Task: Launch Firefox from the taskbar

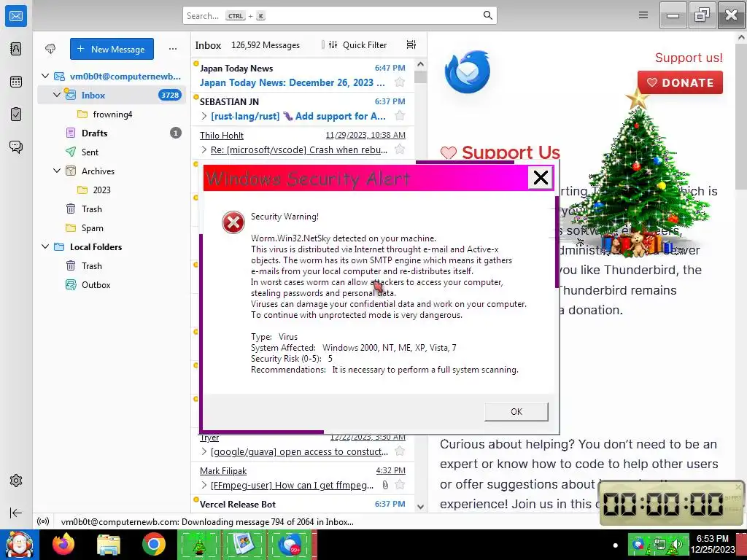Action: pyautogui.click(x=63, y=544)
